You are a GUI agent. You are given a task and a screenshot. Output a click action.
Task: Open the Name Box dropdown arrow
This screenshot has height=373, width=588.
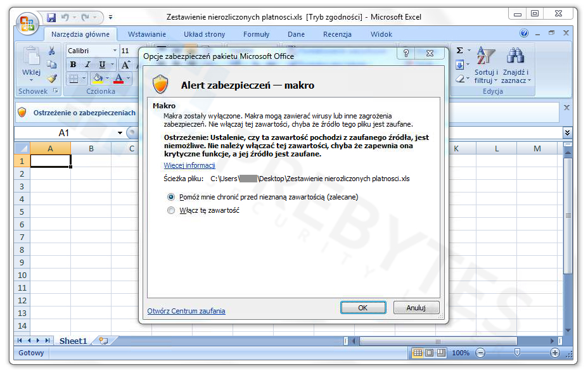click(120, 133)
